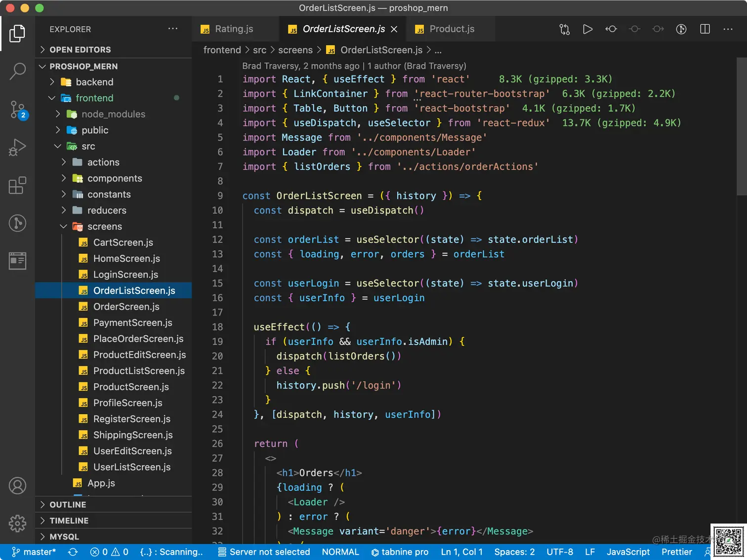Expand the public folder
Image resolution: width=747 pixels, height=560 pixels.
(x=114, y=130)
